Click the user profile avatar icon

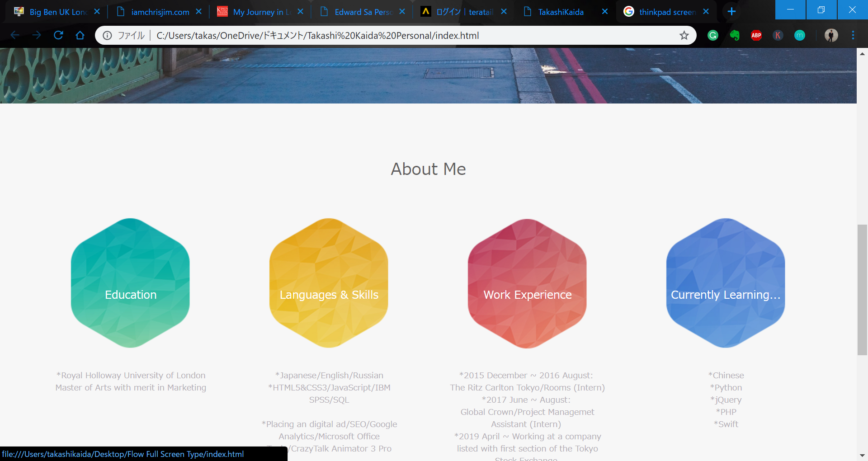pyautogui.click(x=831, y=35)
